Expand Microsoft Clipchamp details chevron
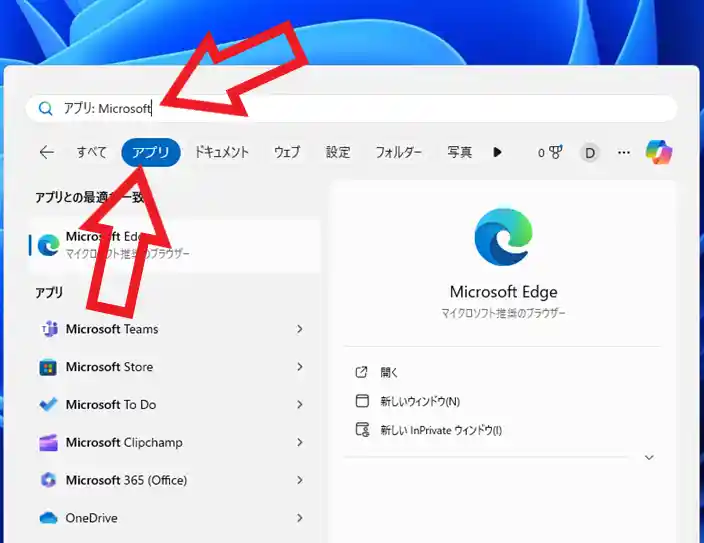704x543 pixels. click(x=299, y=442)
